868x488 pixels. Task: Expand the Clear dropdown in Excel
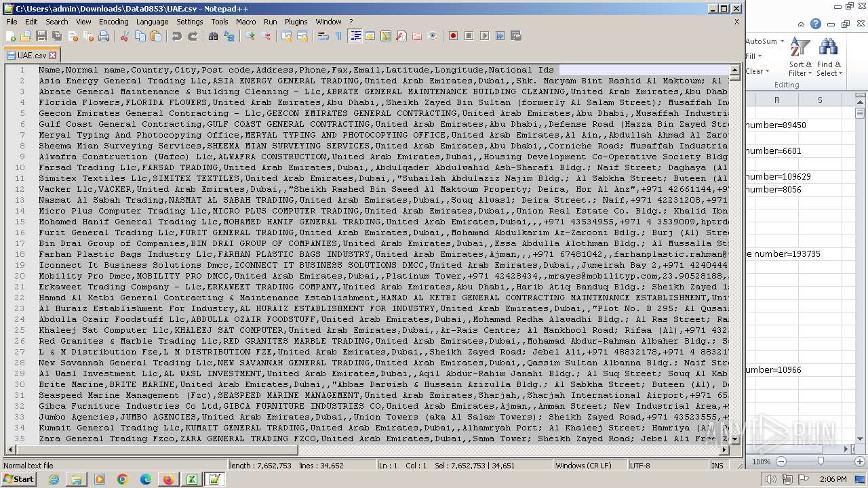(x=767, y=71)
